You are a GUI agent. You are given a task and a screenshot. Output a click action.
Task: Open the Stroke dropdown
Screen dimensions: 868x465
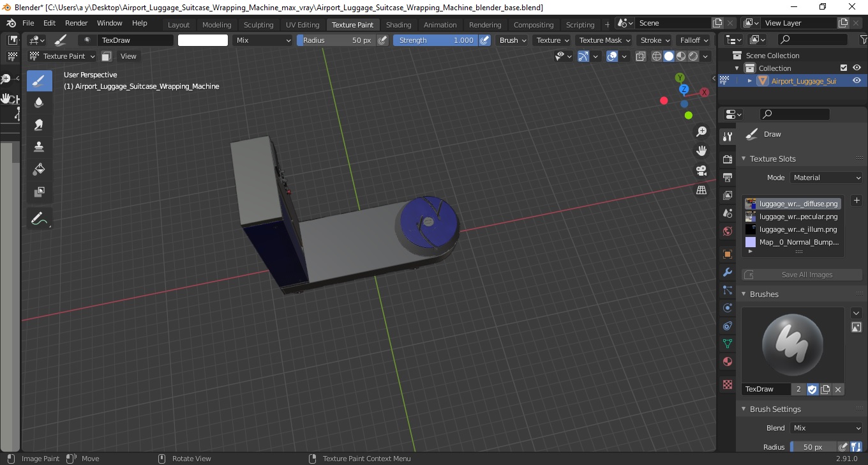click(655, 40)
